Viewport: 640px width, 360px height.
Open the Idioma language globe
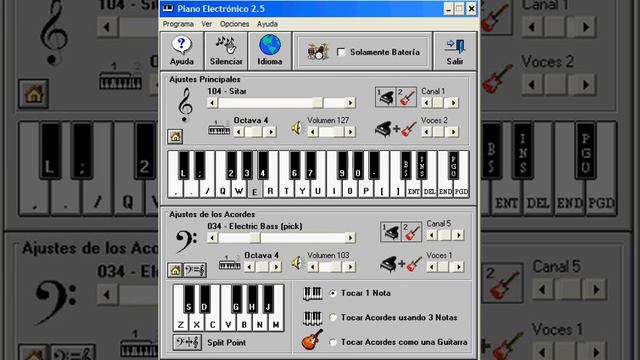coord(269,51)
